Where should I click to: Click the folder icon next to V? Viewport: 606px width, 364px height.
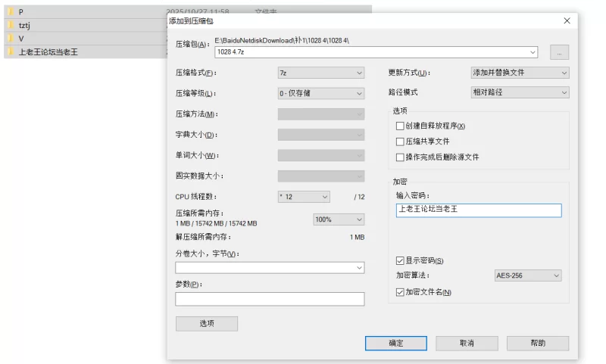[x=11, y=38]
